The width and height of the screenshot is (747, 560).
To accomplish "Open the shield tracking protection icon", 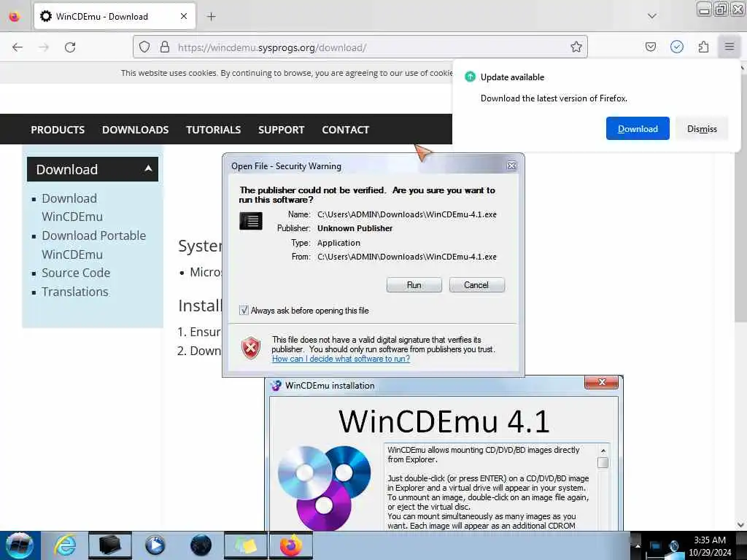I will tap(144, 47).
